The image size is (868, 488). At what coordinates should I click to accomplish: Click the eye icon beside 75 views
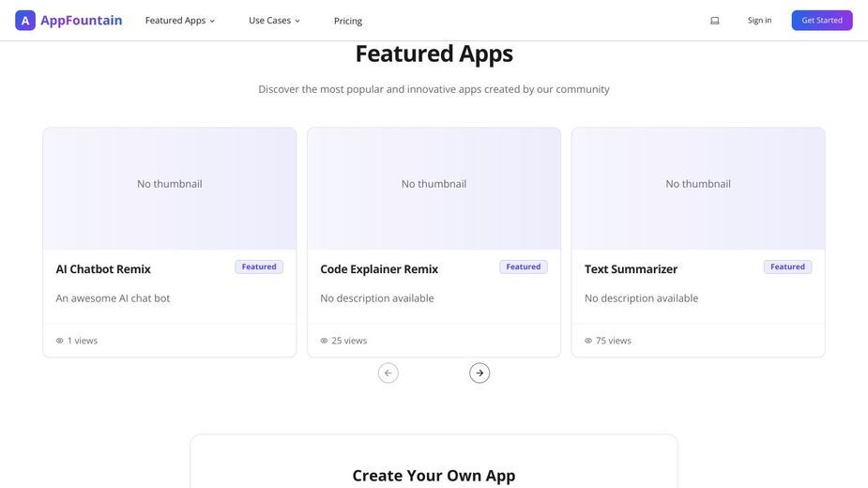[x=588, y=341]
